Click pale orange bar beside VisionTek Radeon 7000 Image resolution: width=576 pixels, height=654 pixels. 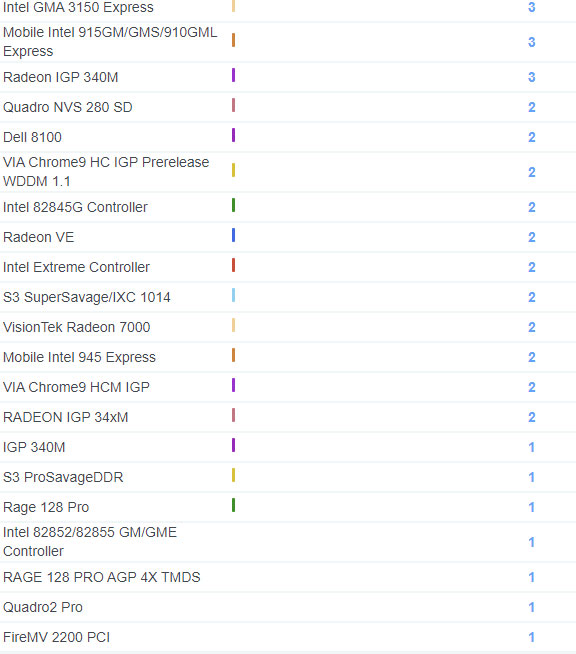(234, 325)
